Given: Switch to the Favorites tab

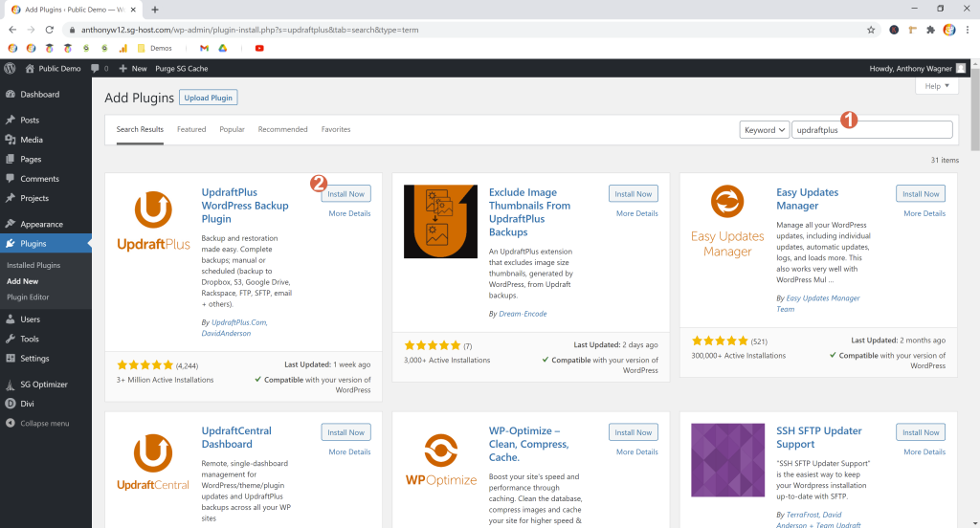Looking at the screenshot, I should point(336,129).
